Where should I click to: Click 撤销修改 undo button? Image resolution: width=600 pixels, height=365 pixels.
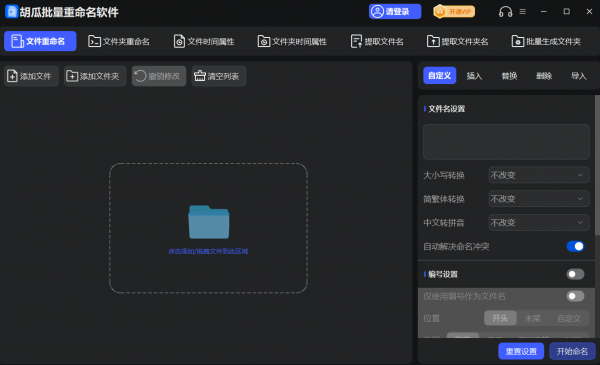pyautogui.click(x=159, y=76)
